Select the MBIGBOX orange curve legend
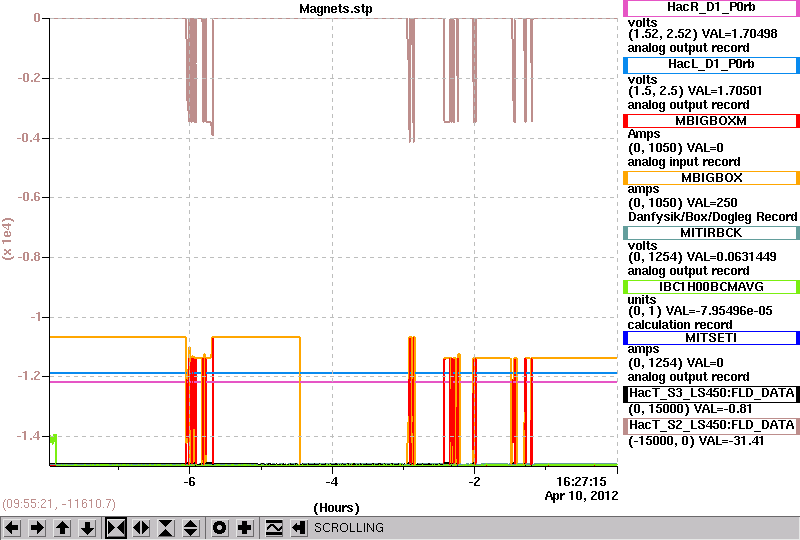 click(x=711, y=178)
